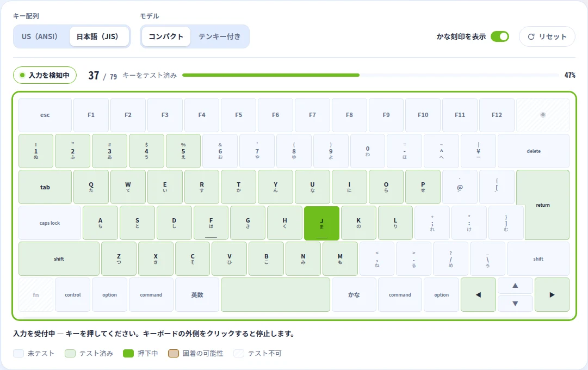Click the 英数 key
588x370 pixels.
click(197, 294)
